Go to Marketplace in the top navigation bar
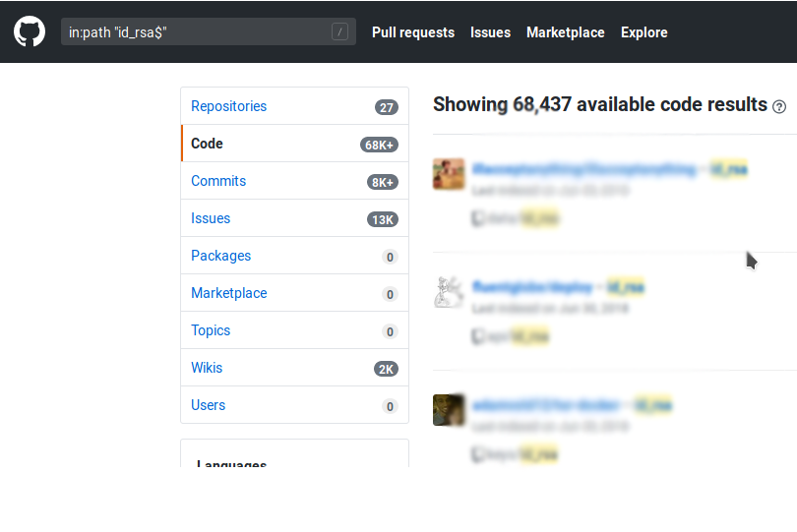This screenshot has width=797, height=532. tap(566, 32)
